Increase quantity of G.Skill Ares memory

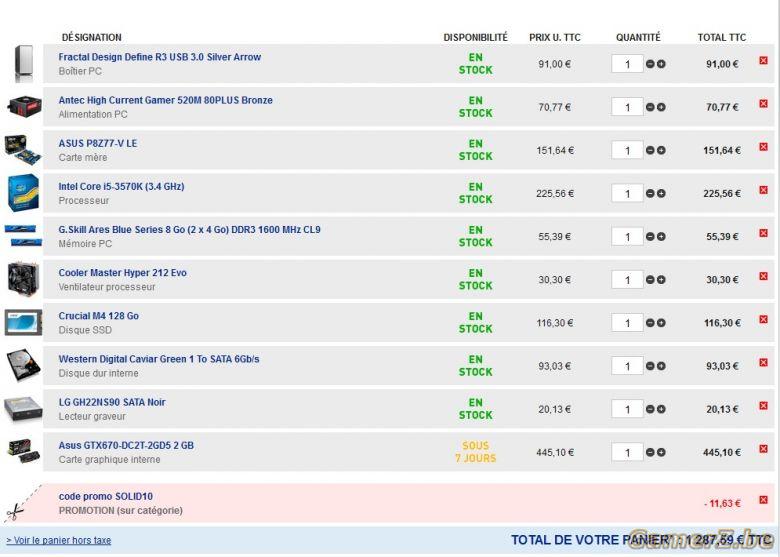click(x=661, y=237)
